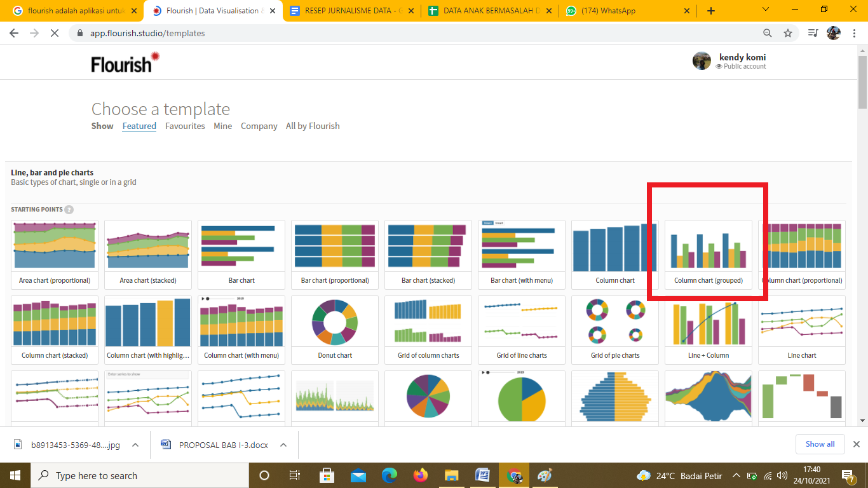Switch to the WhatsApp browser tab
This screenshot has width=868, height=488.
pyautogui.click(x=626, y=11)
